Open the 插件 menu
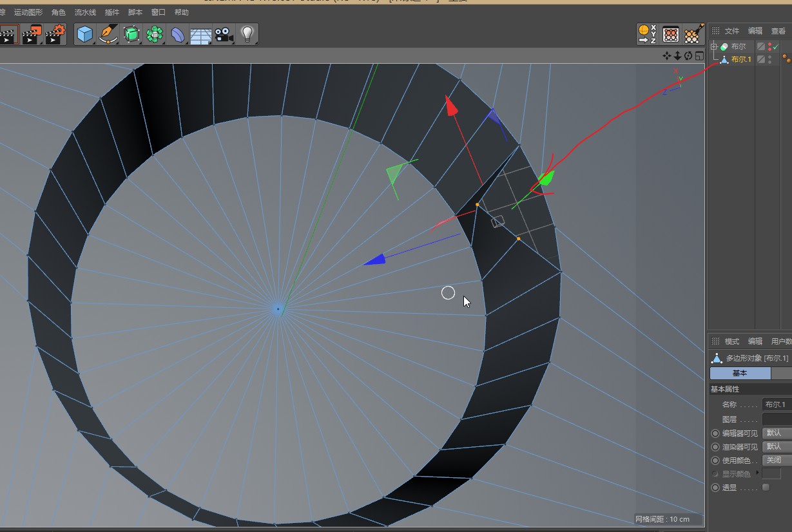The image size is (792, 532). [x=111, y=12]
